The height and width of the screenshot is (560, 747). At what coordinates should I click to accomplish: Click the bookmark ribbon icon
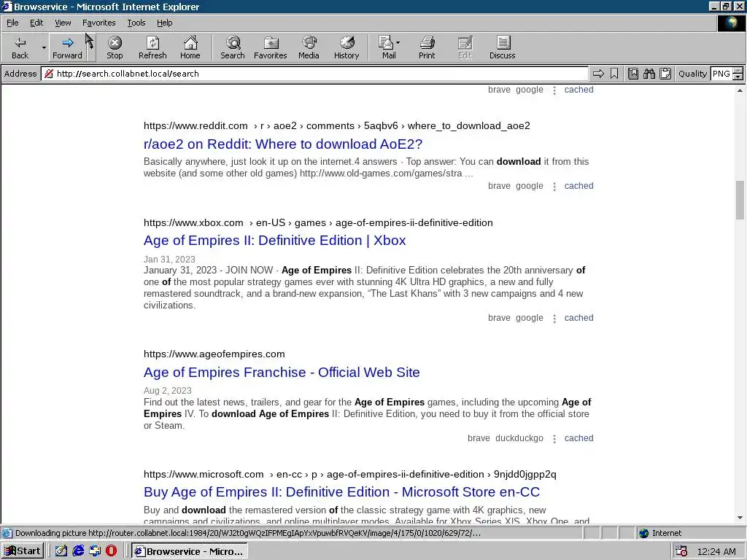point(614,74)
